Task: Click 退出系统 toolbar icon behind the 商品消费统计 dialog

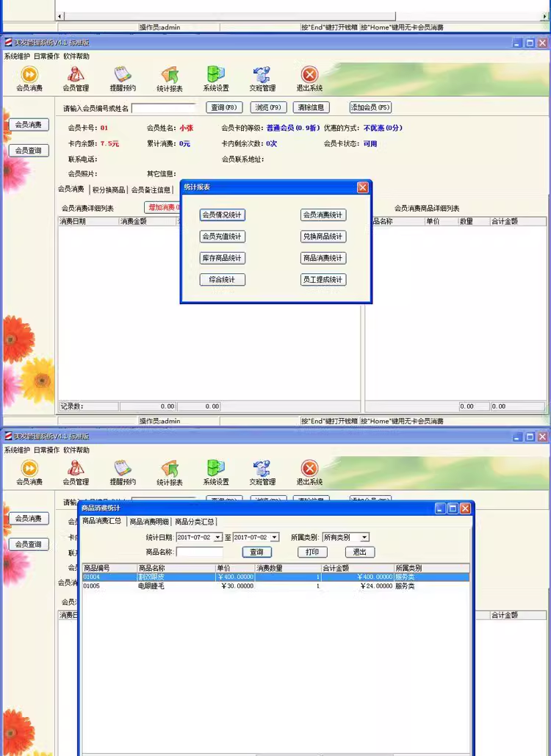Action: 309,473
